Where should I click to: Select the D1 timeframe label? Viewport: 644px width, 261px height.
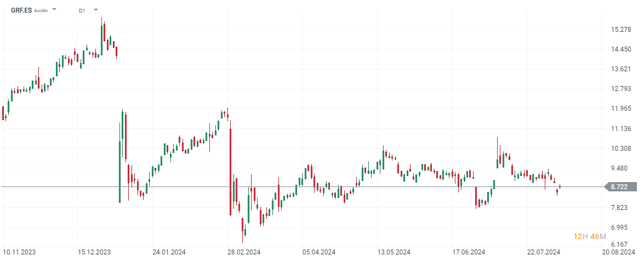tap(82, 10)
